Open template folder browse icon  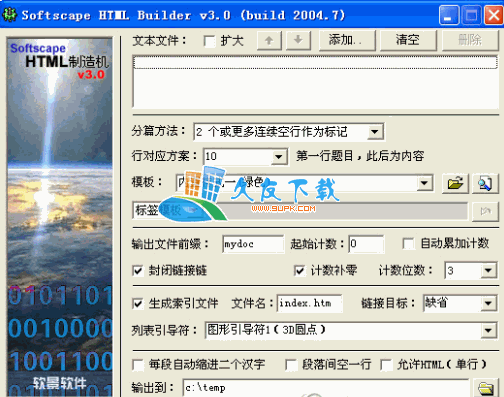click(x=455, y=183)
